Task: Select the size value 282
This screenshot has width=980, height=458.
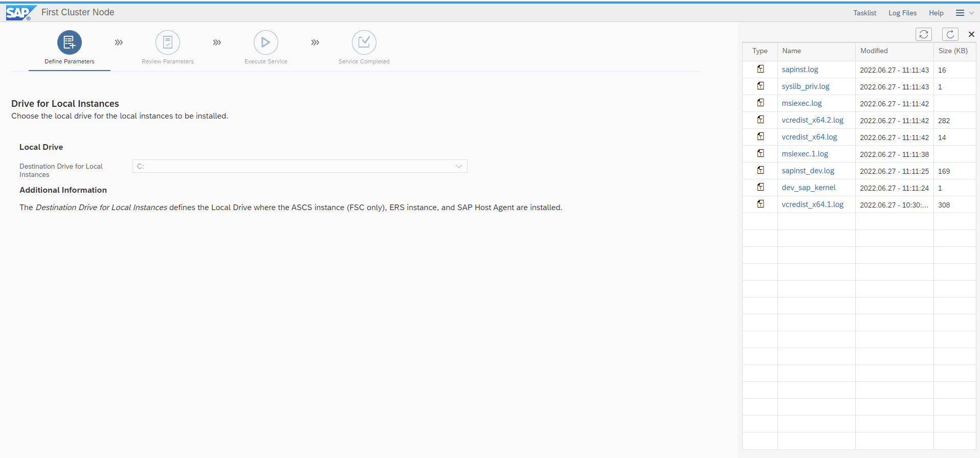Action: 944,121
